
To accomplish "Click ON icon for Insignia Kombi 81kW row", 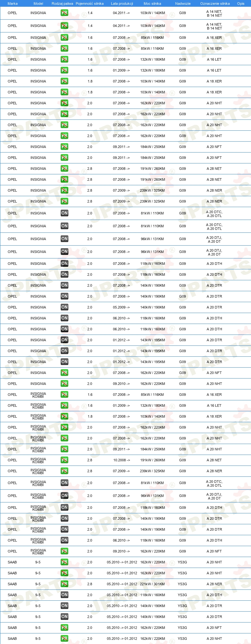I will point(65,483).
